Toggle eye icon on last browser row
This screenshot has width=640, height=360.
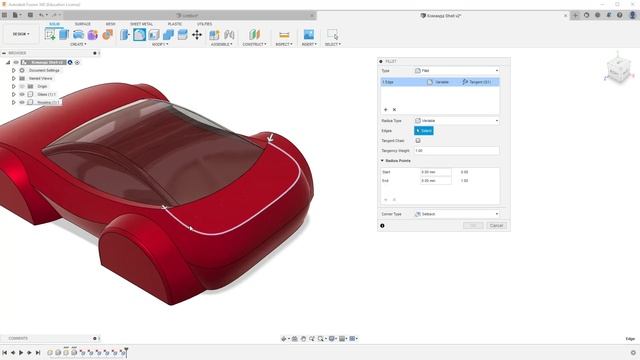pyautogui.click(x=22, y=102)
